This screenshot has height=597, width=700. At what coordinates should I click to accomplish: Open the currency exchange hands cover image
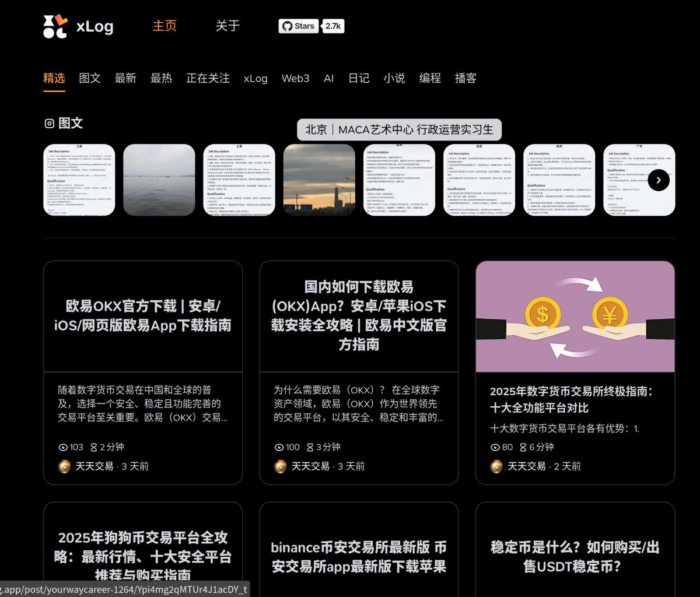575,317
